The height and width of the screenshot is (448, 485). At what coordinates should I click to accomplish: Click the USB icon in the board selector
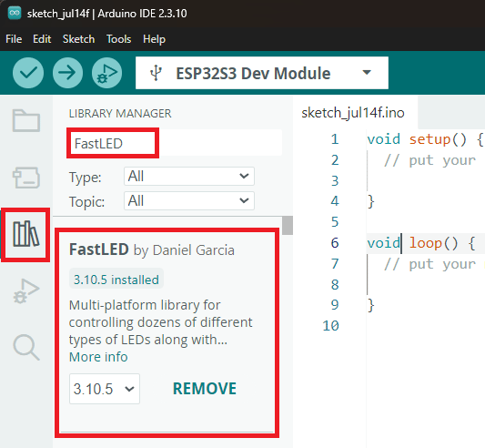click(x=156, y=73)
